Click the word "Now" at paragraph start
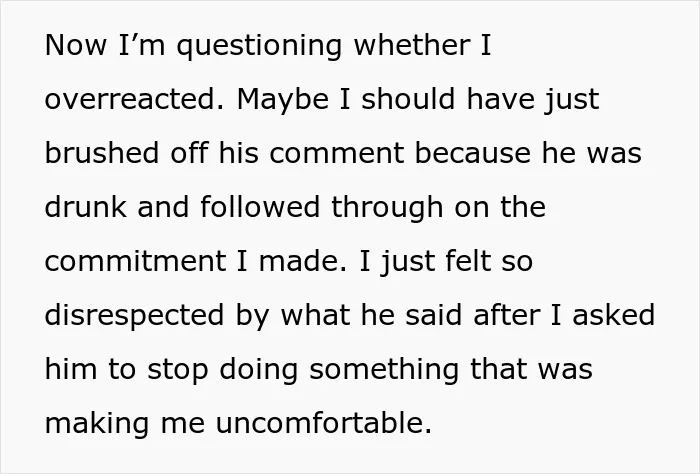Viewport: 700px width, 474px height. coord(76,45)
